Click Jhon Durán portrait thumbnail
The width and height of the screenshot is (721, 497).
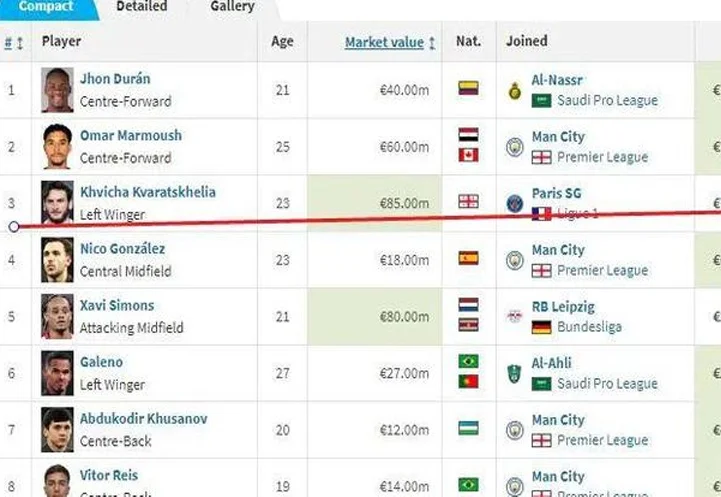57,90
